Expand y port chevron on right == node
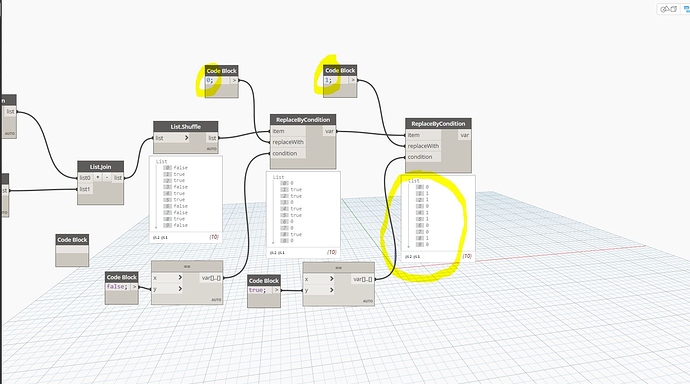The image size is (690, 384). (x=331, y=290)
